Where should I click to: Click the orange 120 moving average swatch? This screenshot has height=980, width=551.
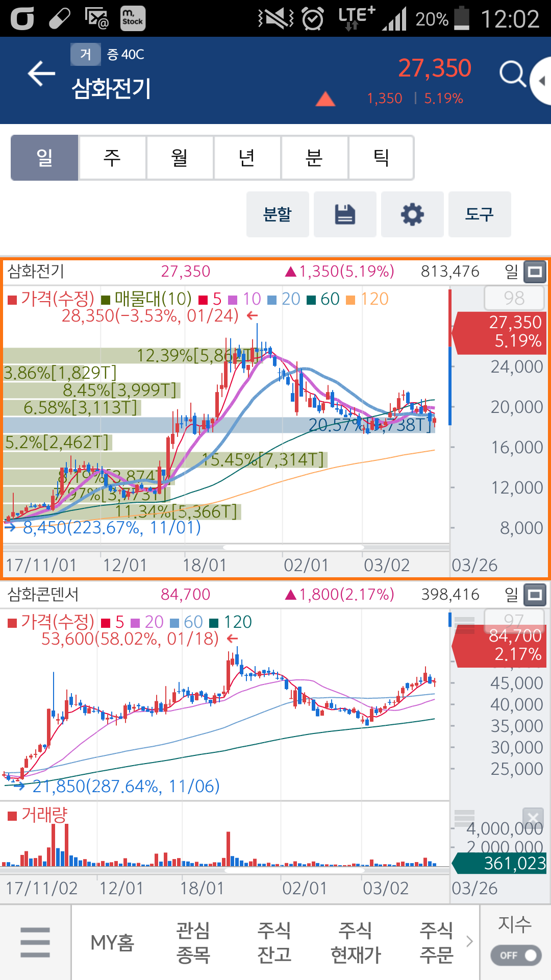click(x=350, y=300)
